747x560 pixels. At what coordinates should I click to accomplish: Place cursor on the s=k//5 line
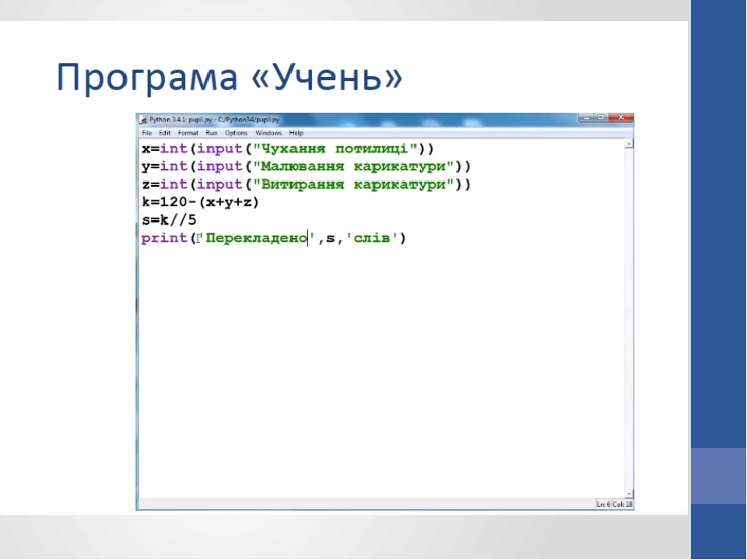pyautogui.click(x=168, y=219)
